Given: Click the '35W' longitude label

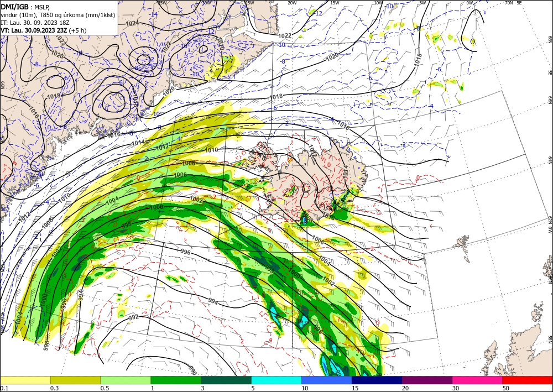Looking at the screenshot, I should tap(163, 3).
